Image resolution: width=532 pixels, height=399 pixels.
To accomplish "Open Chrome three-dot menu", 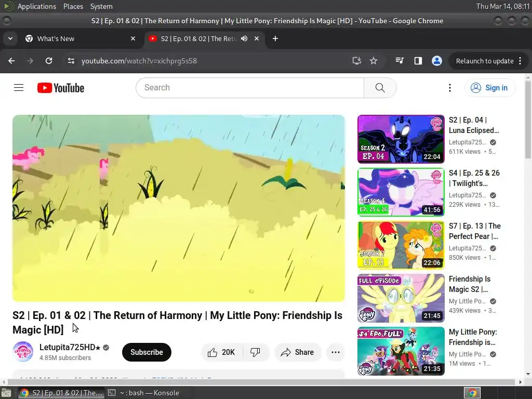I will click(x=521, y=61).
